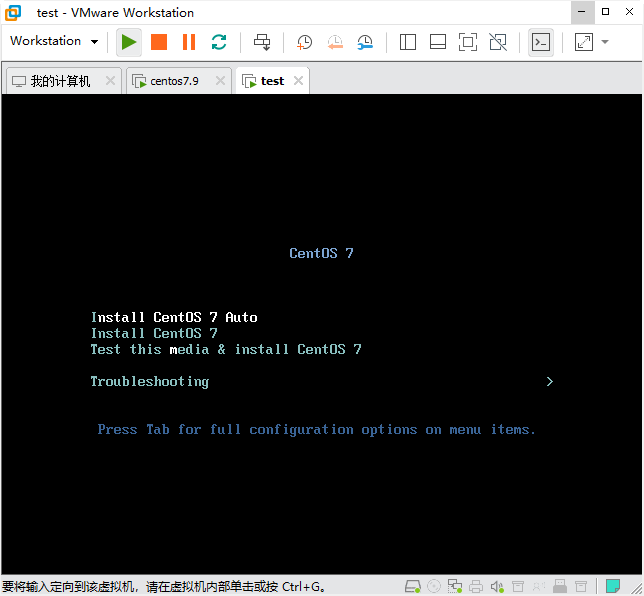Open the teal message log note icon
Viewport: 644px width, 596px height.
click(x=613, y=586)
